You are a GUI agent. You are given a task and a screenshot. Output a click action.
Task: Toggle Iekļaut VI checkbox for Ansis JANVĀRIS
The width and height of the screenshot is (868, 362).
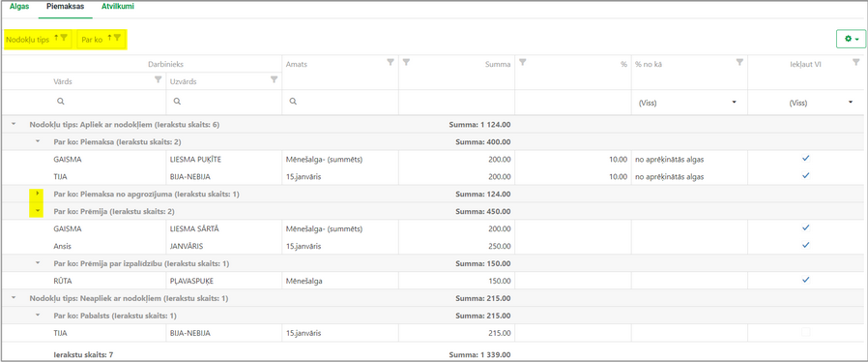coord(805,245)
